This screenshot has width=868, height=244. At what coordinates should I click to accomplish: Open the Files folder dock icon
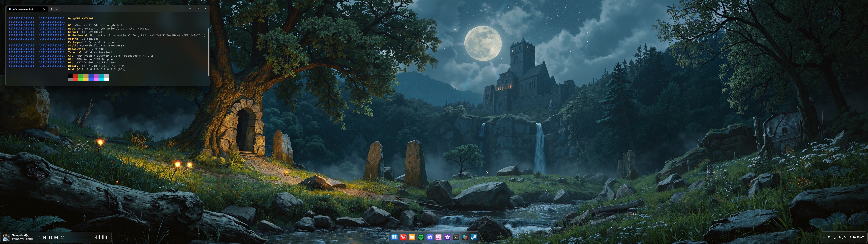(412, 237)
